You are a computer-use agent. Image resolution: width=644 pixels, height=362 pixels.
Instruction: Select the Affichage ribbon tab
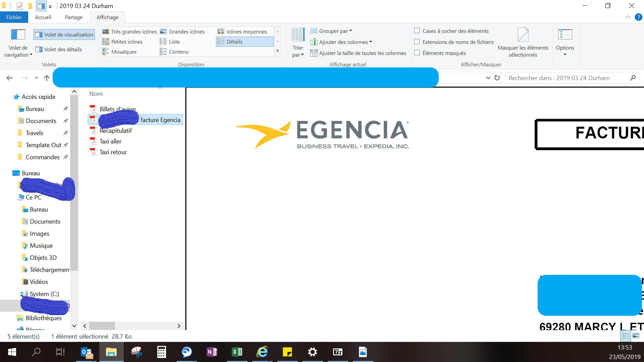click(x=107, y=17)
